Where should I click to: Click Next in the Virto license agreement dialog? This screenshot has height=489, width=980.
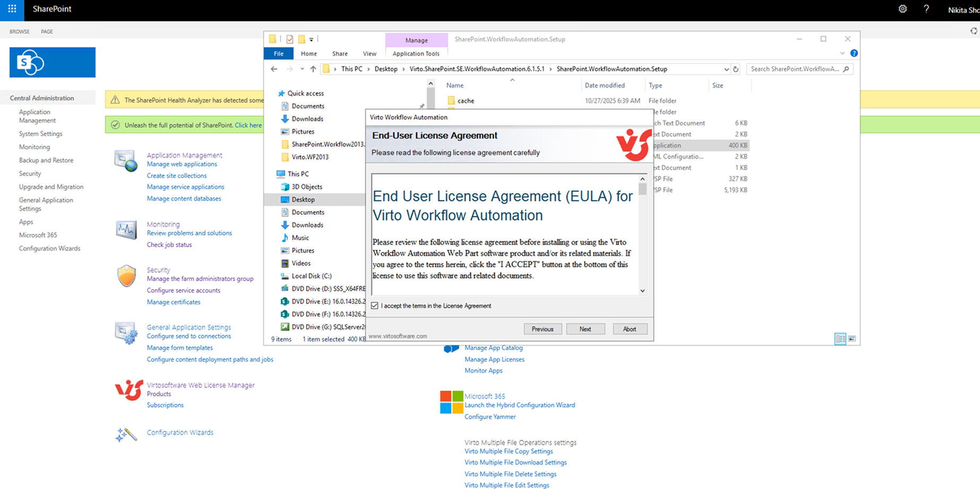(x=586, y=329)
